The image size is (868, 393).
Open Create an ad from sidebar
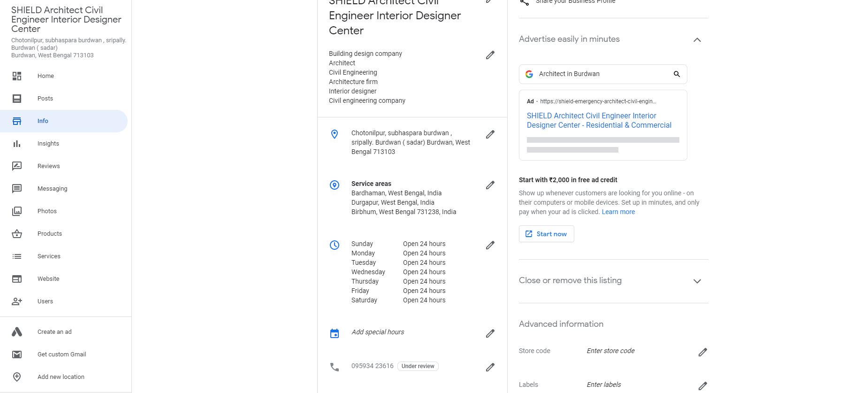[54, 332]
